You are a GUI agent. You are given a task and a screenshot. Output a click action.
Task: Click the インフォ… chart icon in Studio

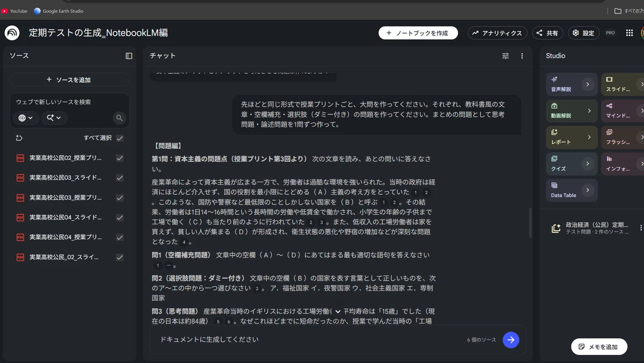(610, 158)
